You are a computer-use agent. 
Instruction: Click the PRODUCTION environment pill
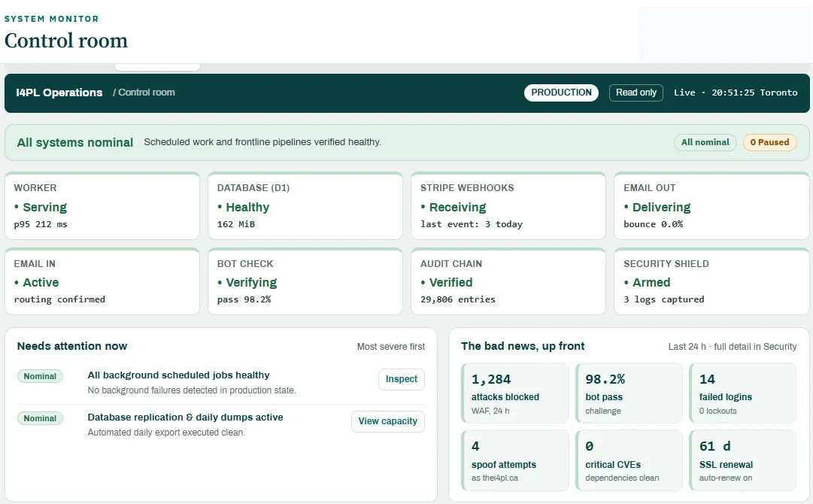[x=561, y=93]
